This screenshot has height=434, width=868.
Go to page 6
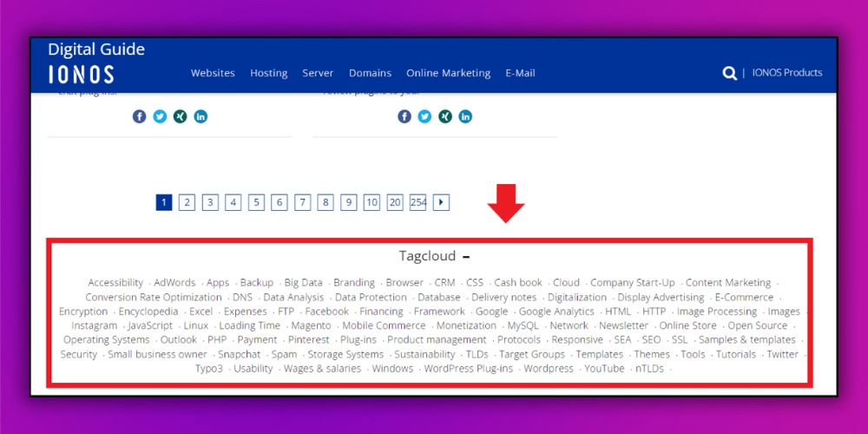[x=279, y=202]
